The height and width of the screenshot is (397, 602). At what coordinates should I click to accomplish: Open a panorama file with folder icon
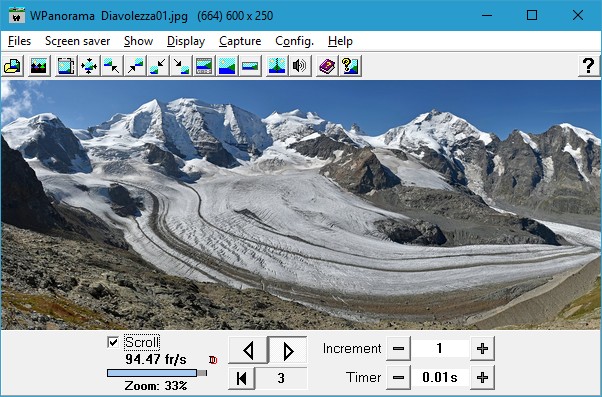click(13, 66)
